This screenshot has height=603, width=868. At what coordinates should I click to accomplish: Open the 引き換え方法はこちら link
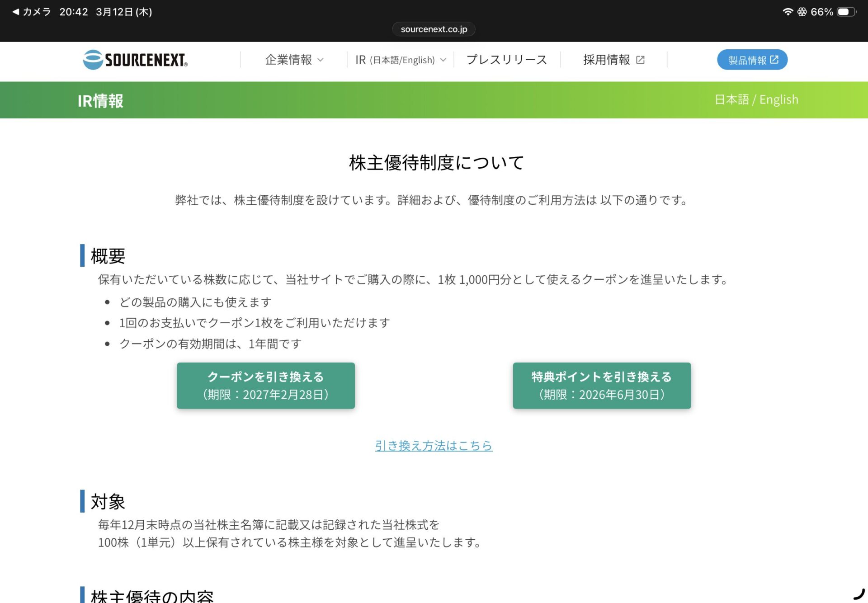point(434,446)
